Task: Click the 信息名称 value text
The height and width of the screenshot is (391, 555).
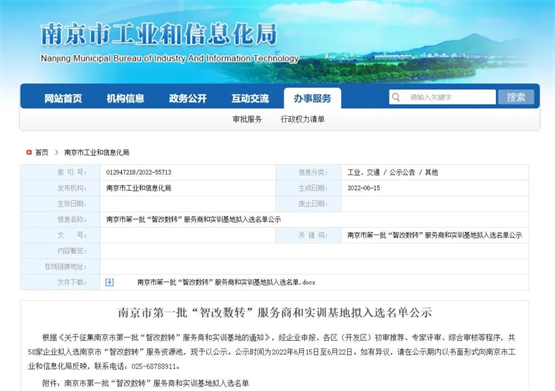Action: [193, 219]
